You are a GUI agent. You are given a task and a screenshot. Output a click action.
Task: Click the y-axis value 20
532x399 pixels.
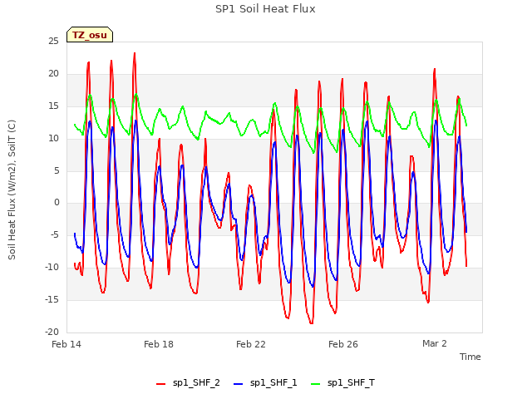[x=53, y=74]
